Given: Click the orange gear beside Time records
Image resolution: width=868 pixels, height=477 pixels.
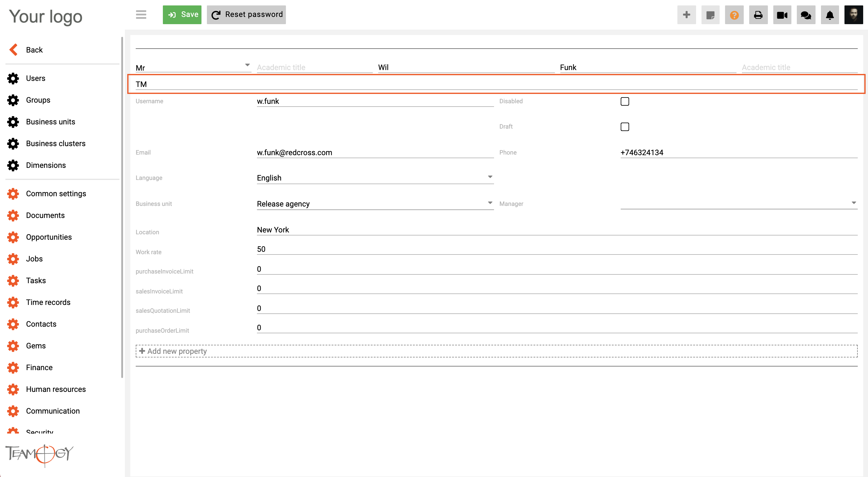Looking at the screenshot, I should tap(13, 303).
